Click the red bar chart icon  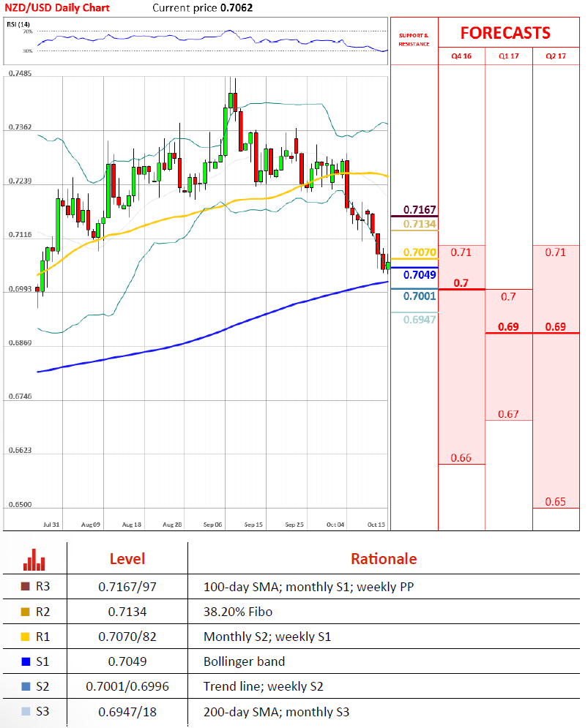click(x=34, y=560)
